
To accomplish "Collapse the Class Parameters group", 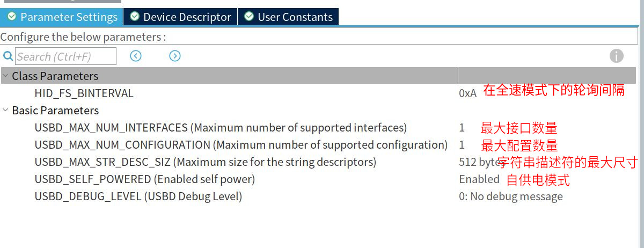I will (x=5, y=76).
